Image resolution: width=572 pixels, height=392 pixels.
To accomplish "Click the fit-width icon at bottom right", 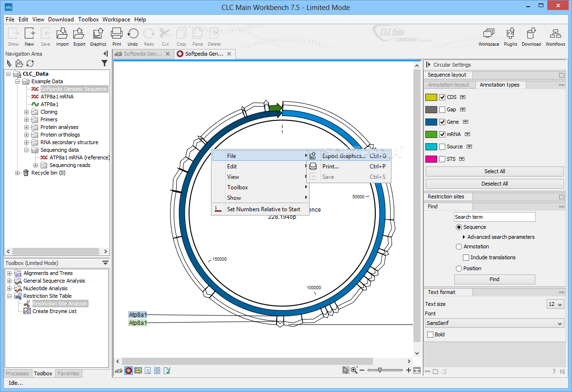I will pyautogui.click(x=417, y=371).
